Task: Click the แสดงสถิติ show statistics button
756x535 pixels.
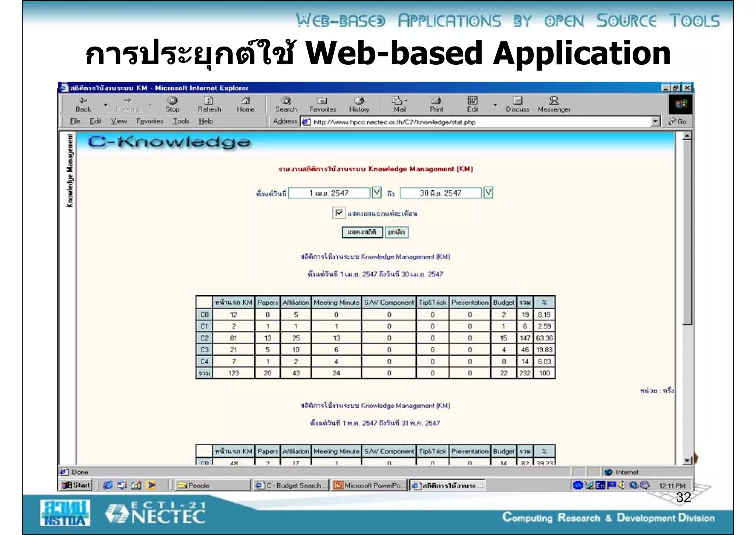Action: pos(362,232)
